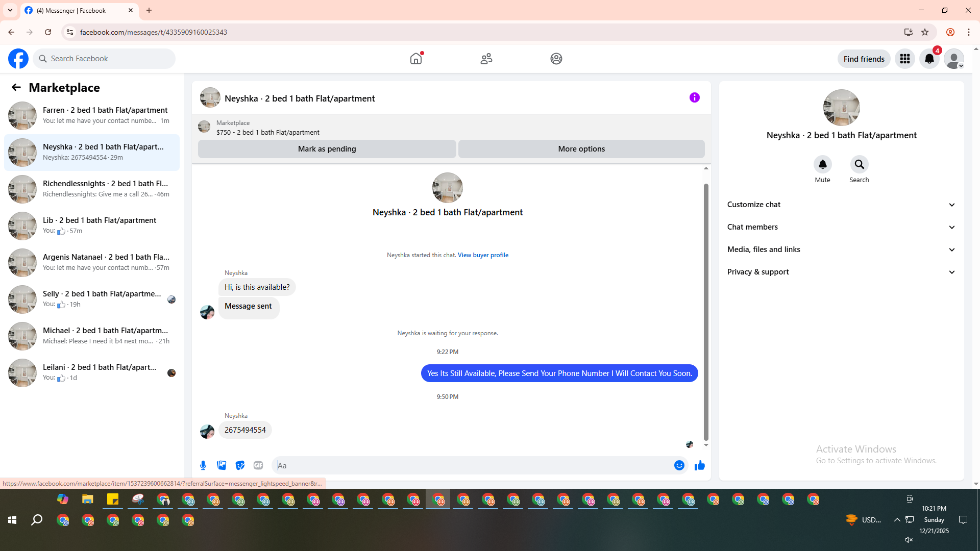Open Argenis Natanael conversation

coord(92,263)
